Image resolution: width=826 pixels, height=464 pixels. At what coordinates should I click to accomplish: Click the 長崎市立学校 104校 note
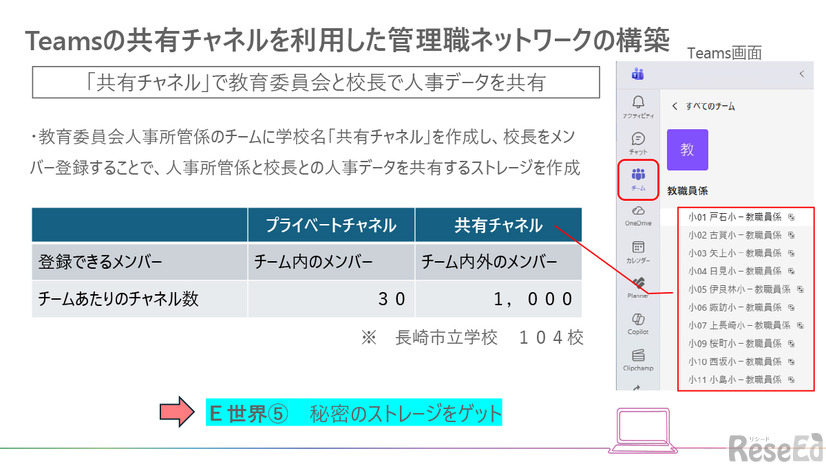tap(473, 338)
